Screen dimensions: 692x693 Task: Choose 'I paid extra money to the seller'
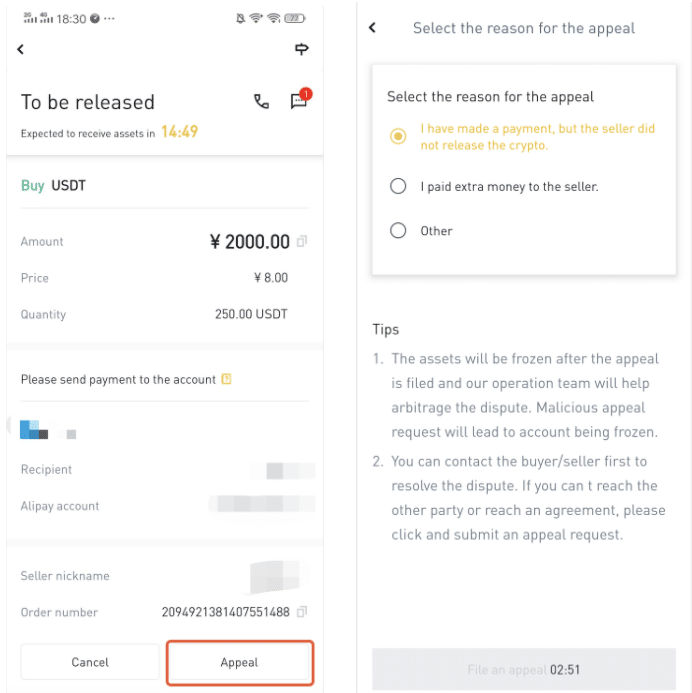tap(399, 186)
